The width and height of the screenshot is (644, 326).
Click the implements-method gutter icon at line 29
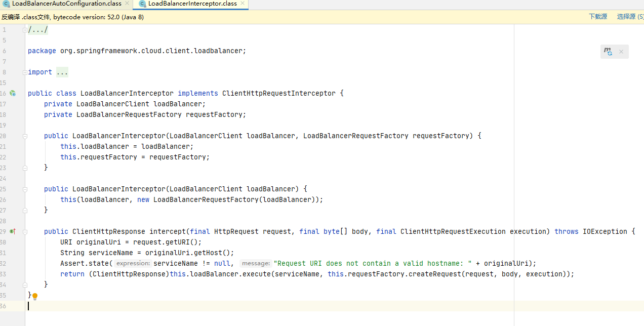[x=13, y=231]
